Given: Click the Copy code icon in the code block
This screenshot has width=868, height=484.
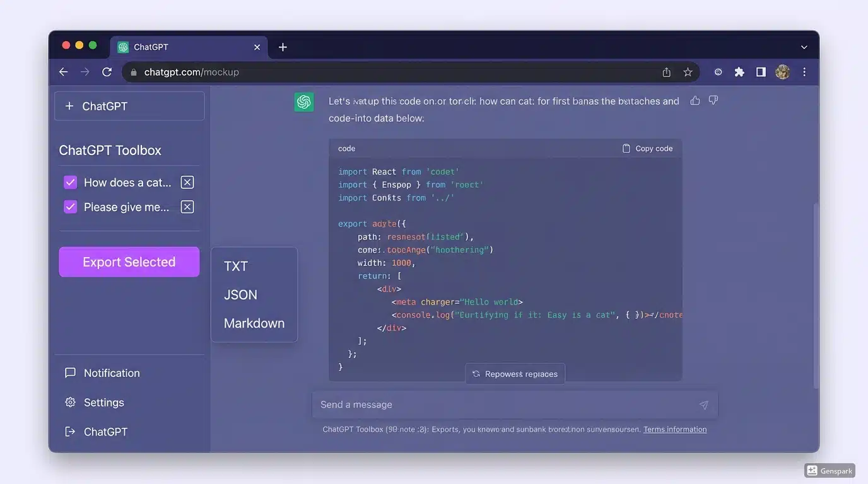Looking at the screenshot, I should click(x=625, y=148).
